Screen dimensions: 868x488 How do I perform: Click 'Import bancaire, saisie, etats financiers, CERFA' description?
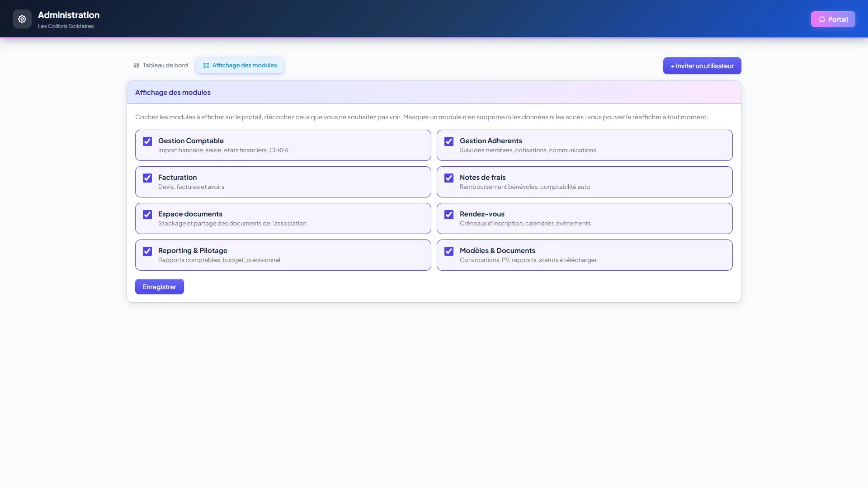pos(223,150)
